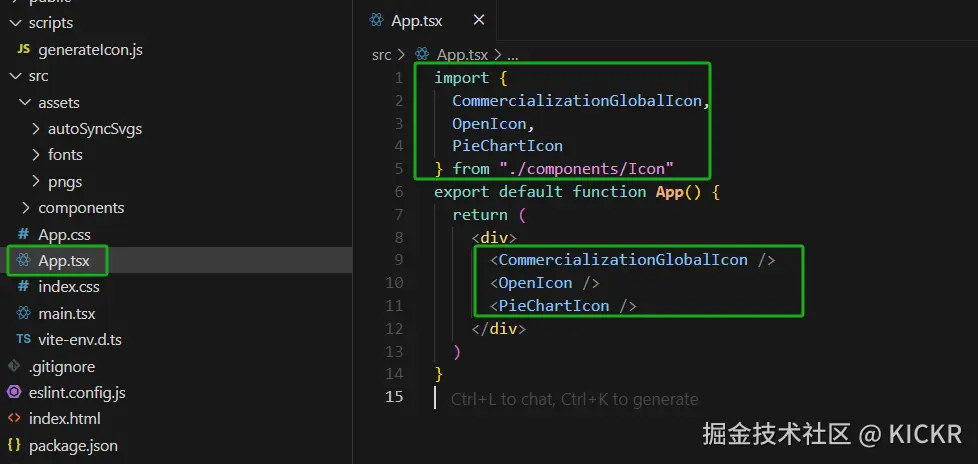Open generateIcon.js in the explorer
The image size is (978, 464).
click(x=90, y=50)
